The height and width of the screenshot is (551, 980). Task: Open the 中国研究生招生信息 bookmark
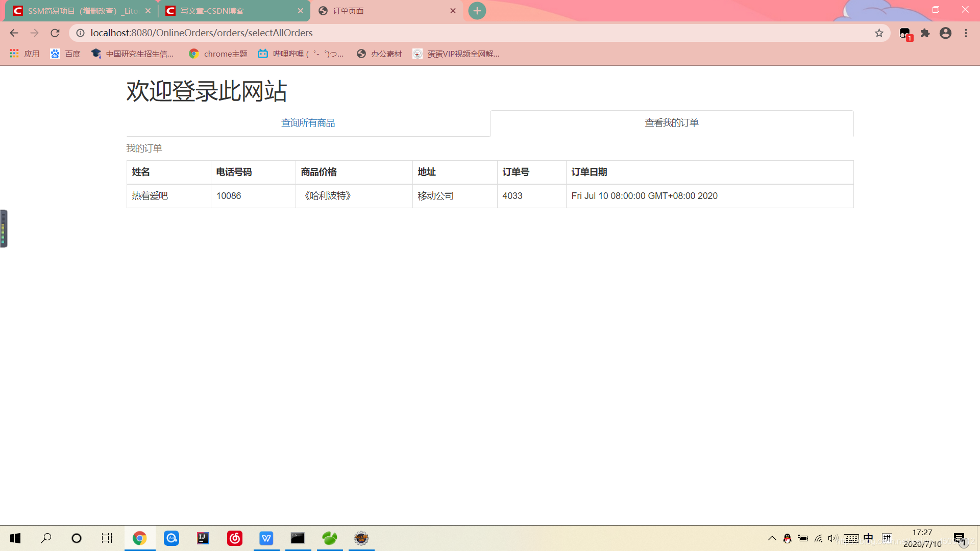(133, 54)
